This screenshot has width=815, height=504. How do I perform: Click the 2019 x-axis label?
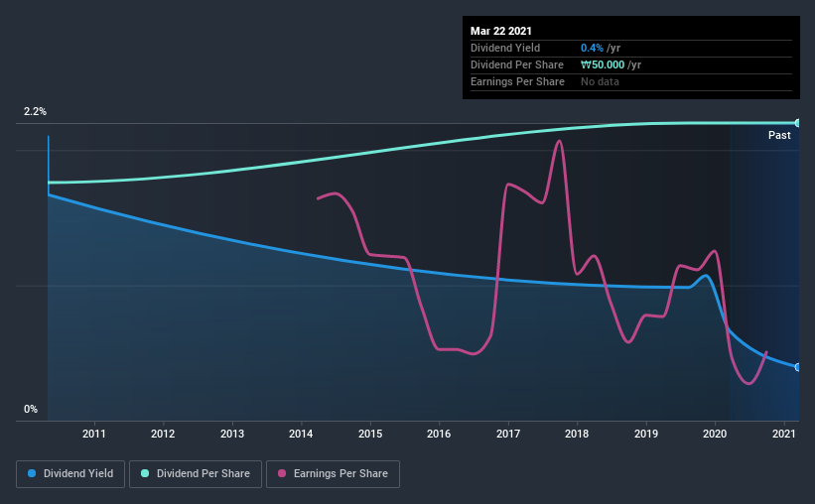click(x=646, y=434)
